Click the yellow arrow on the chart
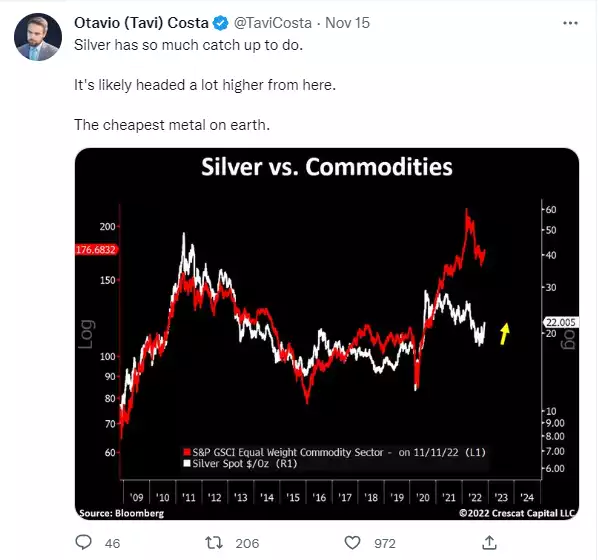Screen dimensions: 598x560 pyautogui.click(x=505, y=333)
